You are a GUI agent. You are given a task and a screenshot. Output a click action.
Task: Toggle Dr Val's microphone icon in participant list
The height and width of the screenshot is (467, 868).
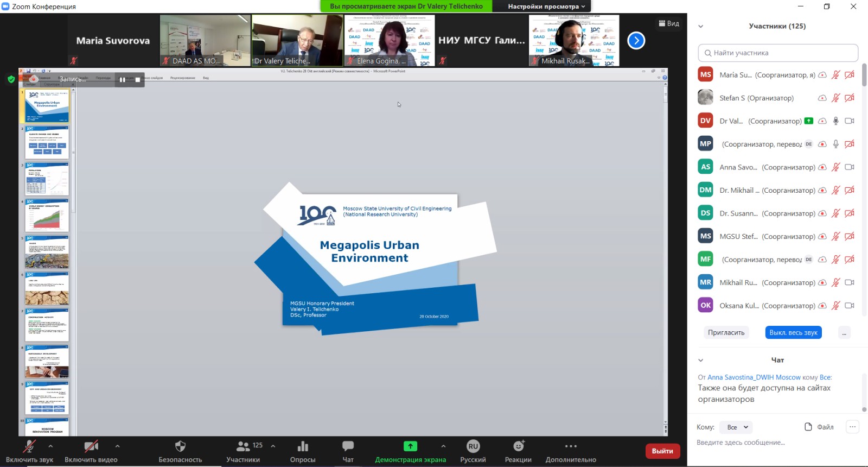coord(836,121)
